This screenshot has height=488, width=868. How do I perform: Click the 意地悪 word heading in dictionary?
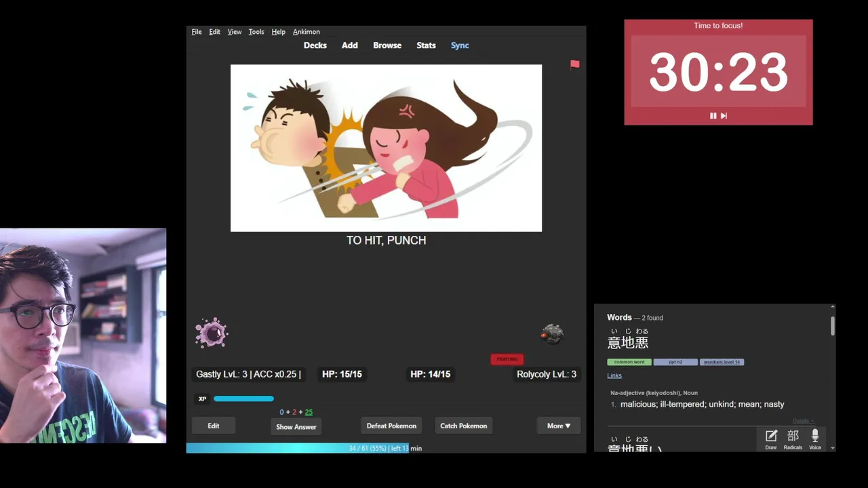point(628,342)
